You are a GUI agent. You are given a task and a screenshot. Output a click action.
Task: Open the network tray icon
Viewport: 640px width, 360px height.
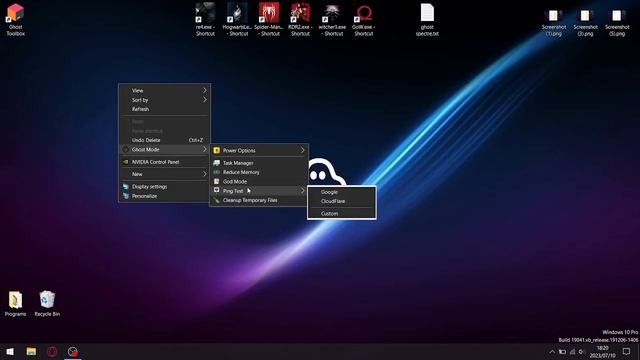(x=572, y=351)
